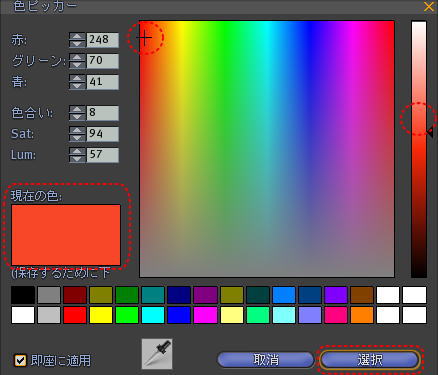Decrease the グリーン value with down arrow

click(x=77, y=65)
